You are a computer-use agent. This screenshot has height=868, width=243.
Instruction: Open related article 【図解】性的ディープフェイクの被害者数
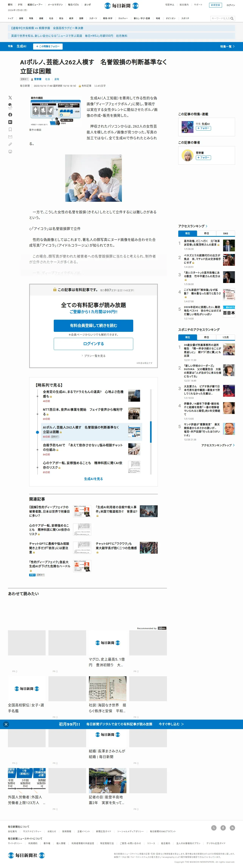coord(49,511)
